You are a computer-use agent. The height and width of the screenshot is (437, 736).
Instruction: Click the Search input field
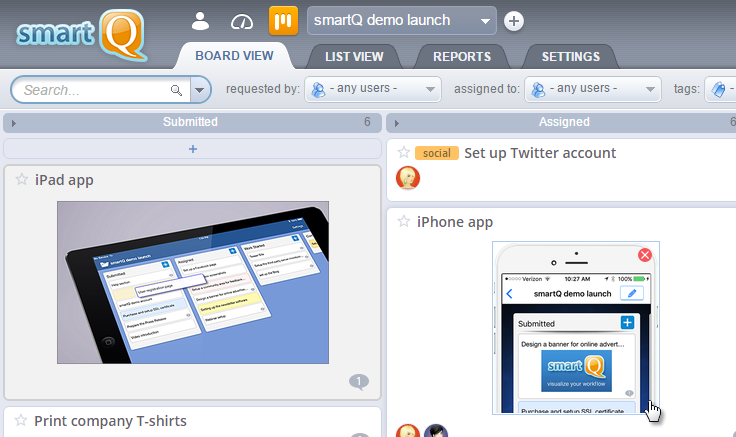tap(95, 90)
